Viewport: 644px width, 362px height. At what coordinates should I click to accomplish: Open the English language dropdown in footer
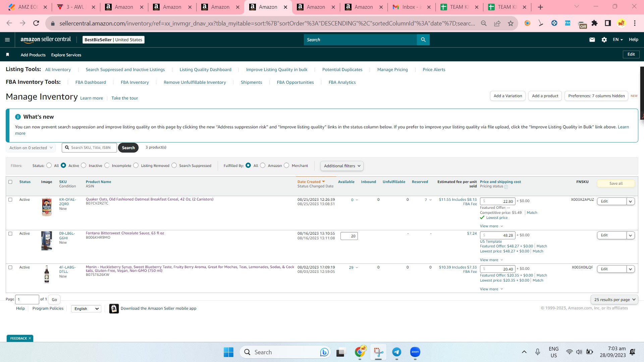(x=86, y=309)
